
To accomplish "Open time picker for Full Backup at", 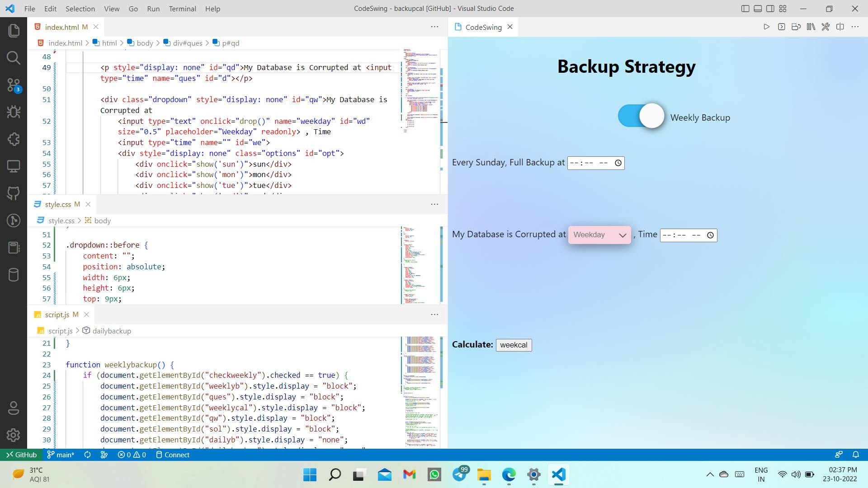I will pyautogui.click(x=618, y=163).
